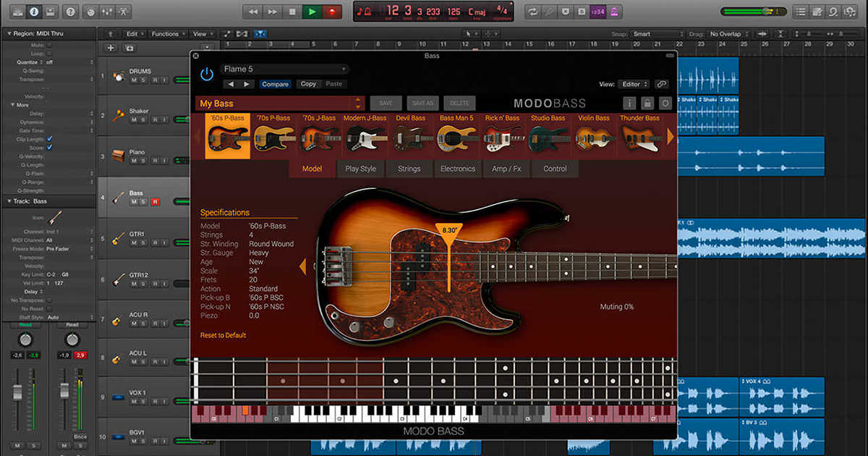The height and width of the screenshot is (456, 868).
Task: Open the Loop Browser icon
Action: tap(834, 12)
